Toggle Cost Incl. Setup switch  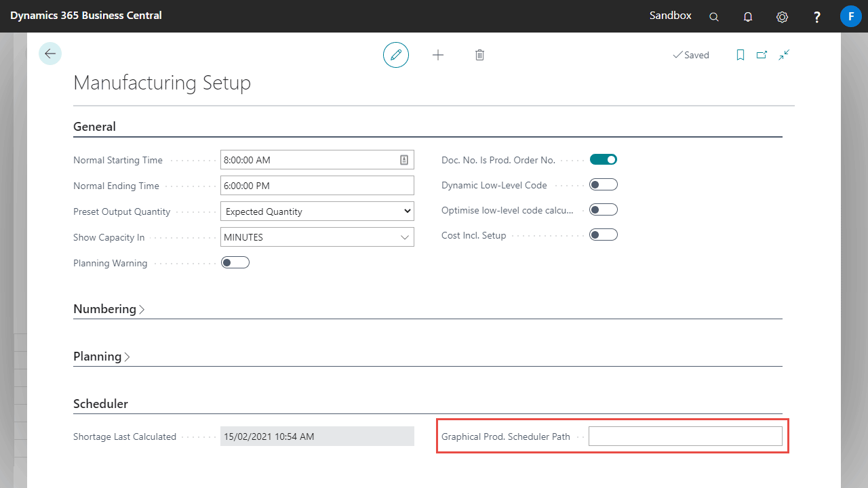[x=604, y=235]
